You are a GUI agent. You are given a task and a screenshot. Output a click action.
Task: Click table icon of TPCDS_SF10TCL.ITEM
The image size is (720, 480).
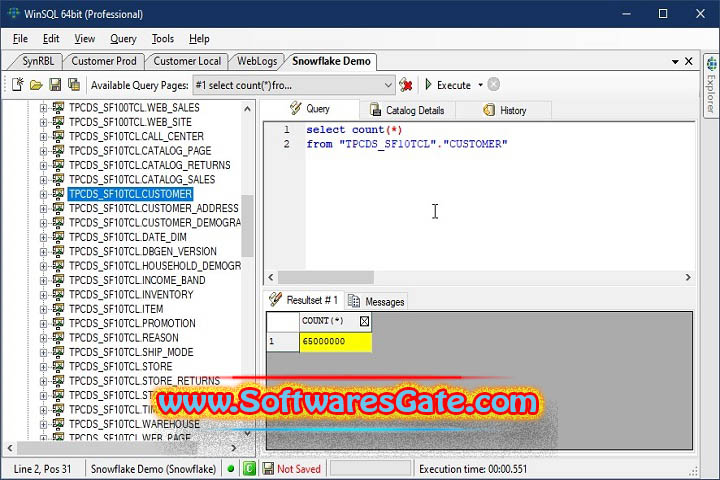click(x=58, y=309)
